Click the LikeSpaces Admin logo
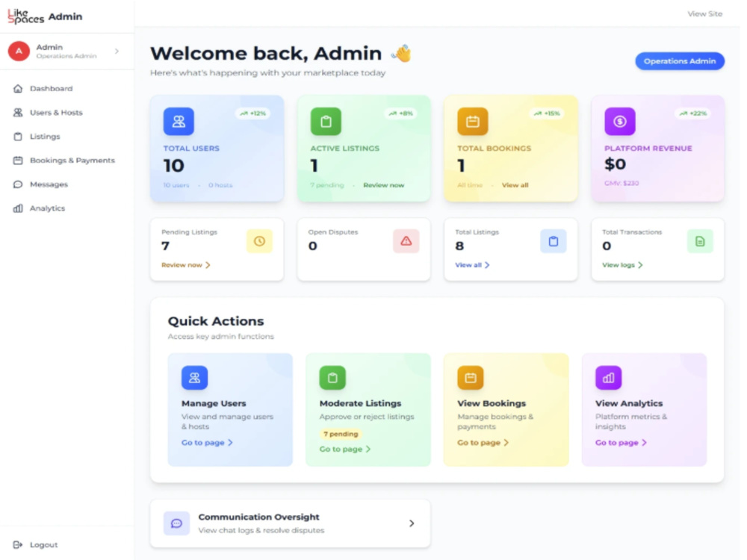Screen dimensions: 747x560 [45, 16]
